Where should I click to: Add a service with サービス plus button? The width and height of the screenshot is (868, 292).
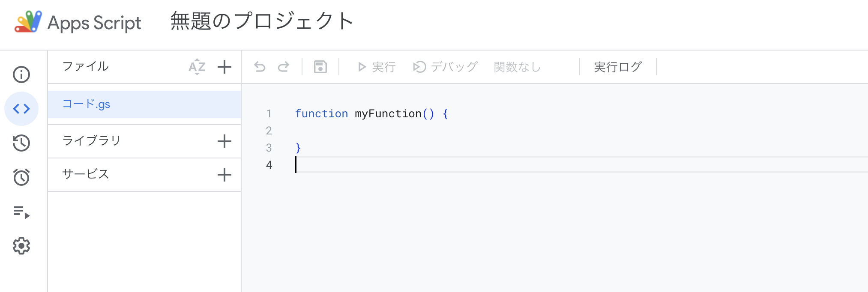pyautogui.click(x=224, y=175)
